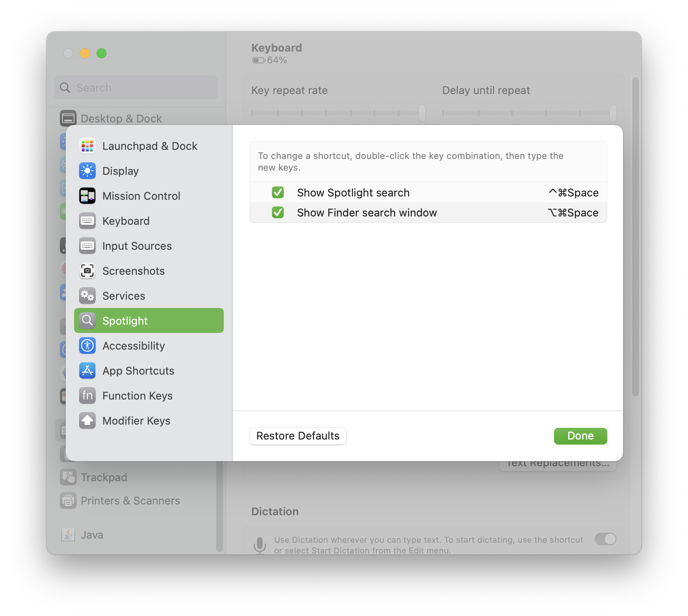Select Input Sources label

137,246
